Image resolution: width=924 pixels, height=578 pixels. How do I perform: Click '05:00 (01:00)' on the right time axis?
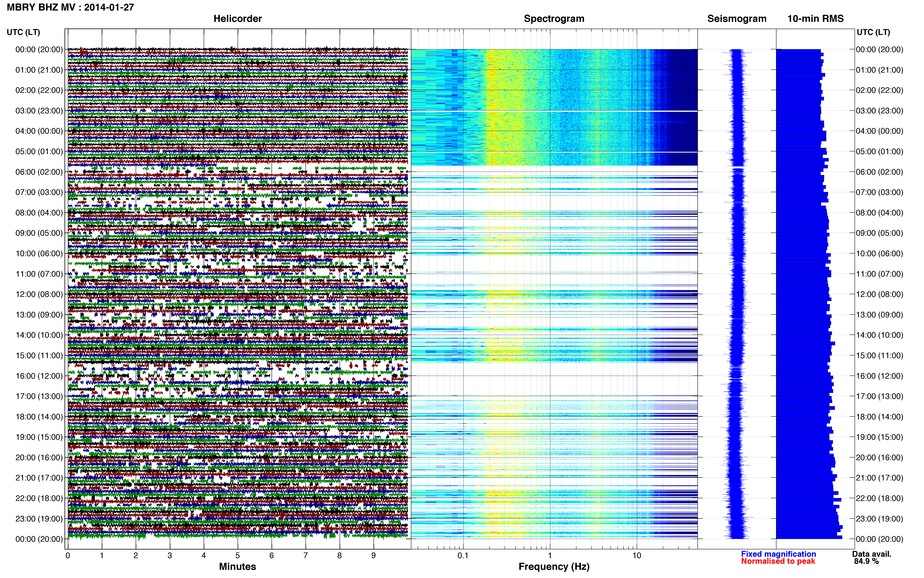click(x=879, y=151)
